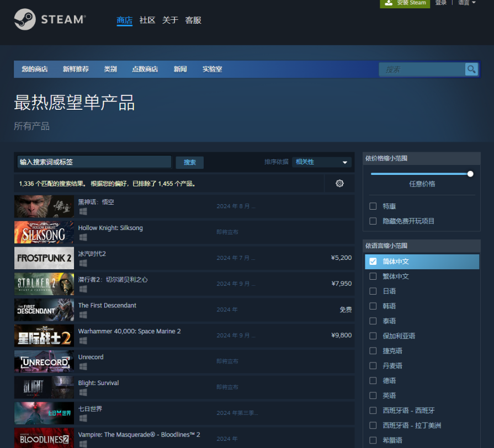Check the 韩语 language filter
The height and width of the screenshot is (448, 494).
tap(373, 306)
